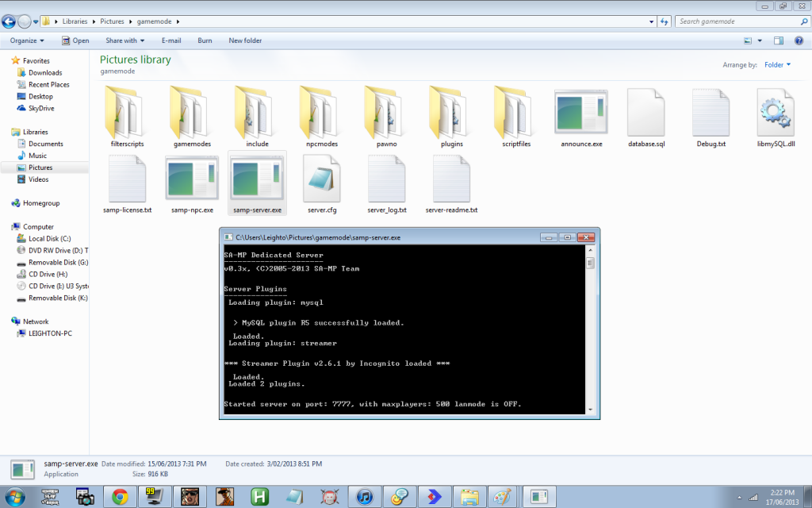Select Removable Disk (G:) in the sidebar
This screenshot has width=812, height=508.
coord(58,262)
